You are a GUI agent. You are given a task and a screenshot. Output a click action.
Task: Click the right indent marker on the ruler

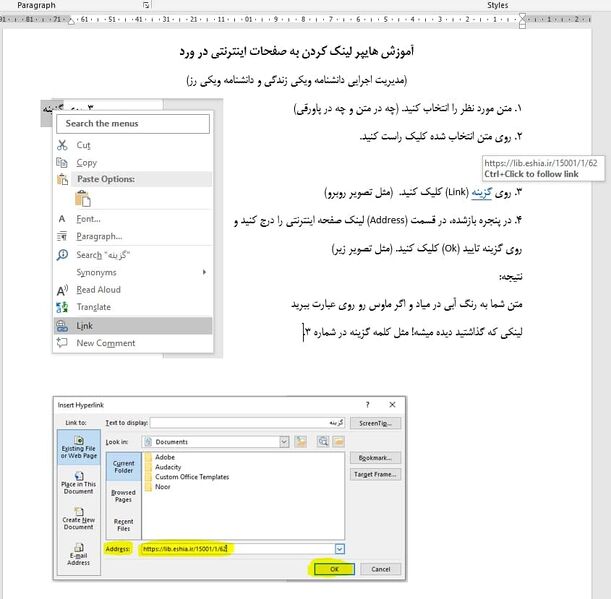[x=523, y=20]
